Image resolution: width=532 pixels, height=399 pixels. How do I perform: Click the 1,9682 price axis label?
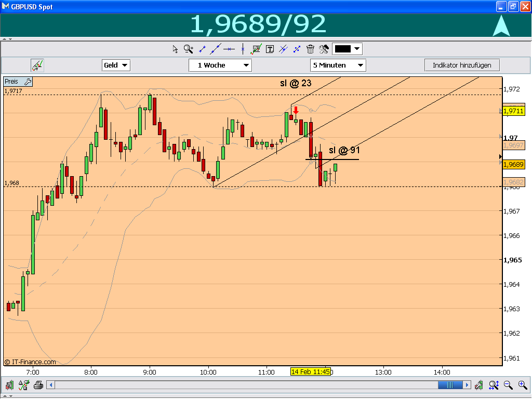[514, 182]
